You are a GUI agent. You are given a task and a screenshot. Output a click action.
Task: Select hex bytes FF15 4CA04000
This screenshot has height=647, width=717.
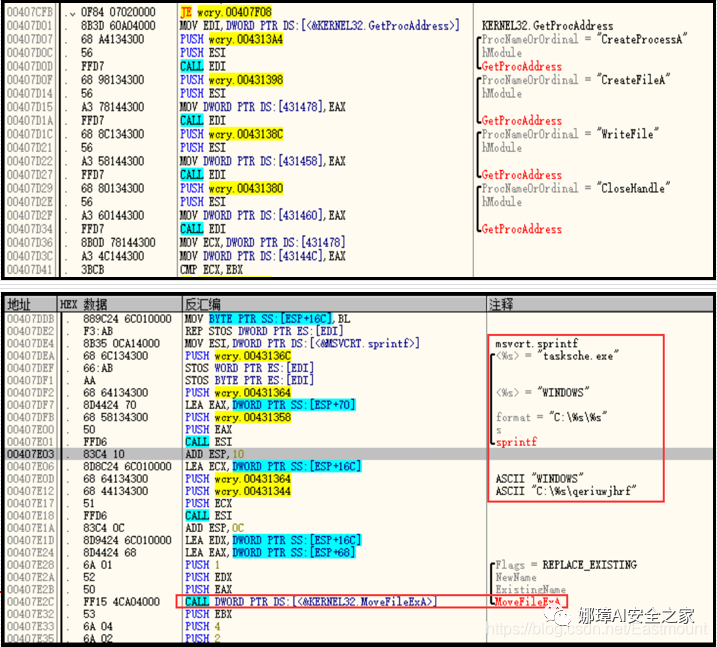[x=121, y=602]
